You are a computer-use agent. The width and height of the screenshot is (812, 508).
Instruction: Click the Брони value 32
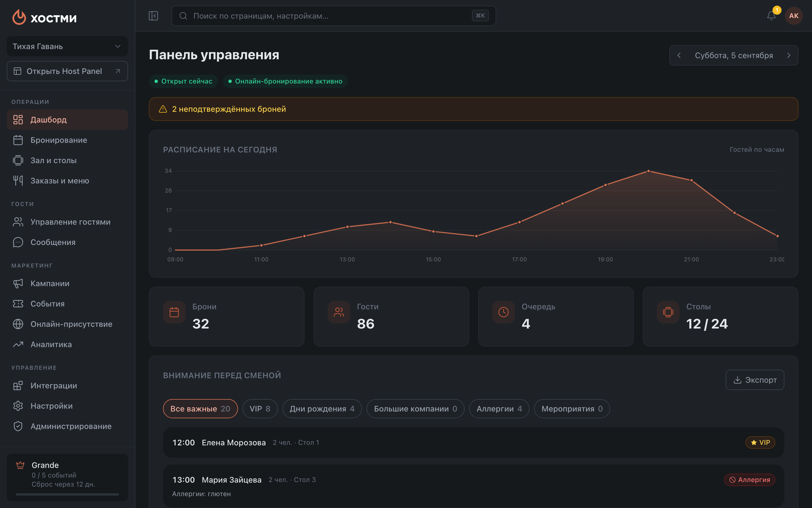click(201, 324)
